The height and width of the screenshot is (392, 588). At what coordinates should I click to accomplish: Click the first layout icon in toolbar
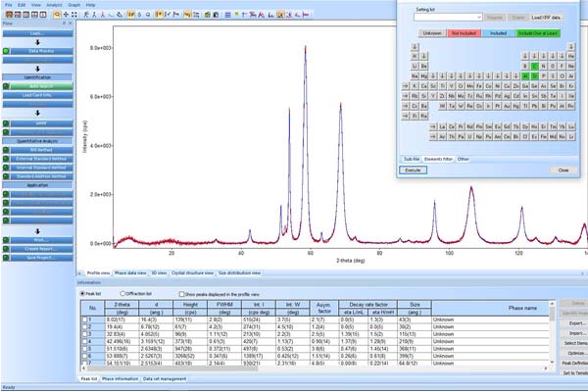9,15
